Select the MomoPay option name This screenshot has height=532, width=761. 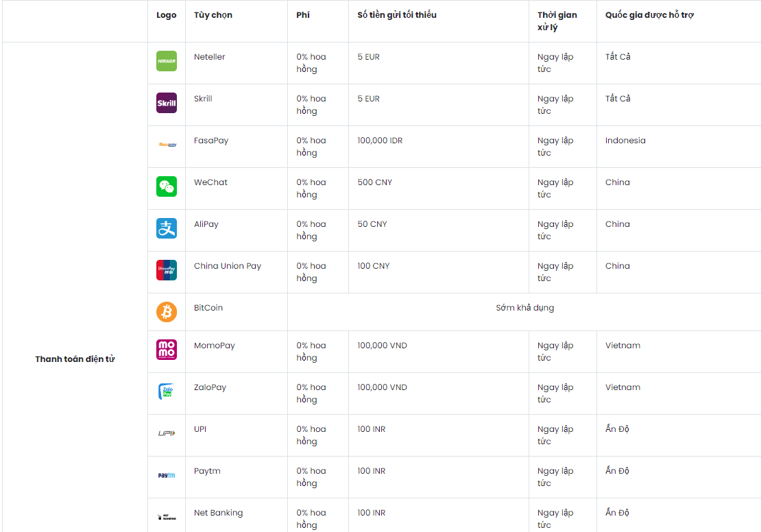(215, 346)
